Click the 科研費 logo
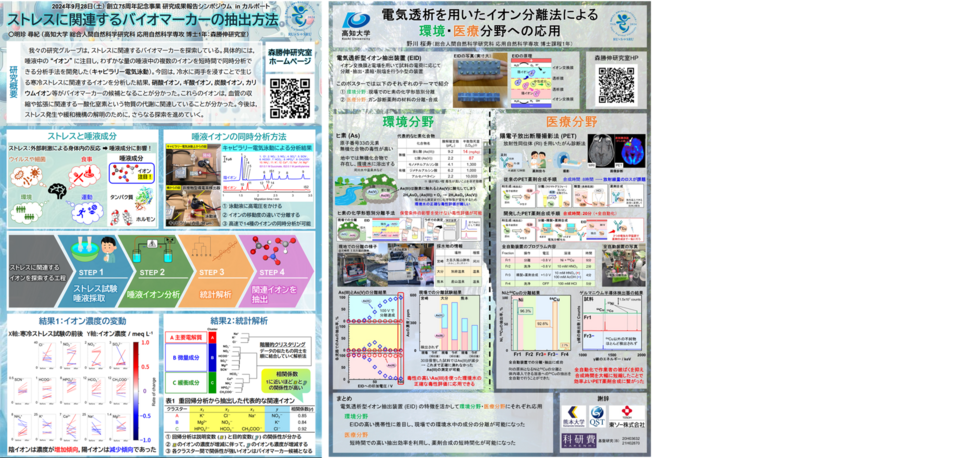Viewport: 980px width, 458px height. click(x=579, y=441)
